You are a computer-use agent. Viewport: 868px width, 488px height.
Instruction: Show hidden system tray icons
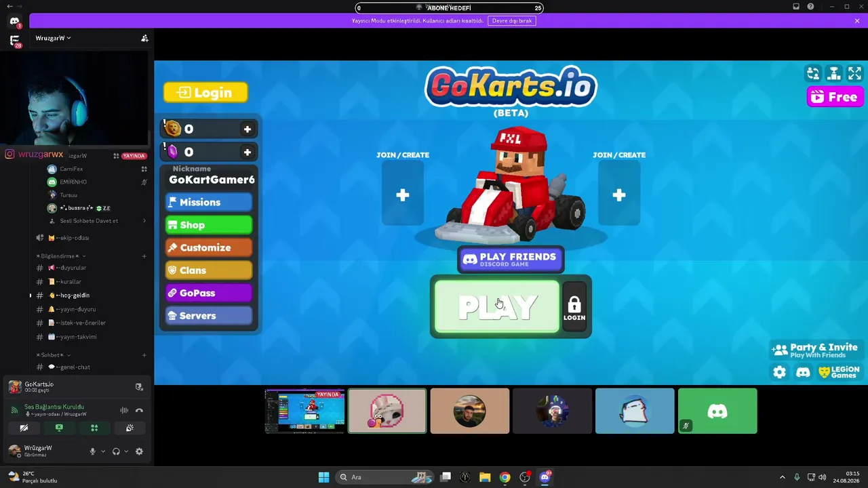[x=782, y=477]
